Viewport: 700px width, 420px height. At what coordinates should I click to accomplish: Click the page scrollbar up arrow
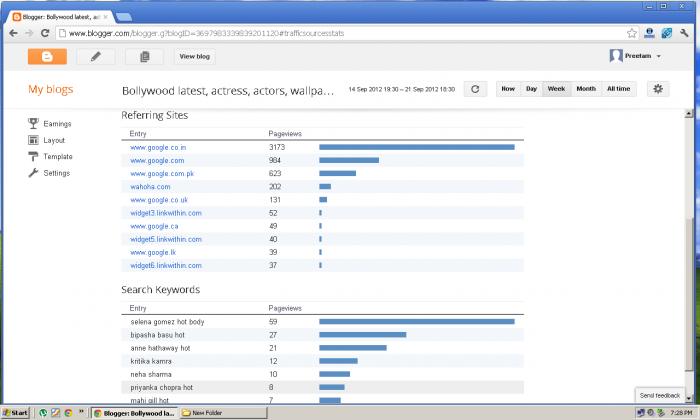[688, 114]
